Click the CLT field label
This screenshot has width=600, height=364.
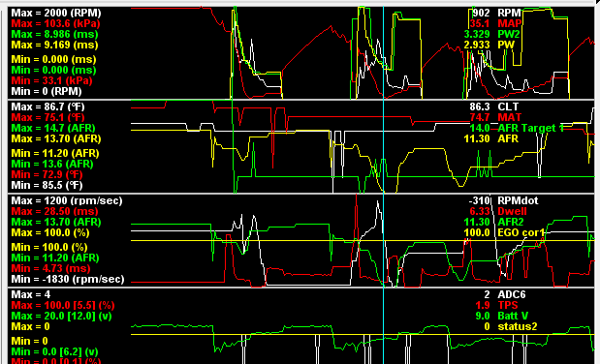tap(508, 106)
